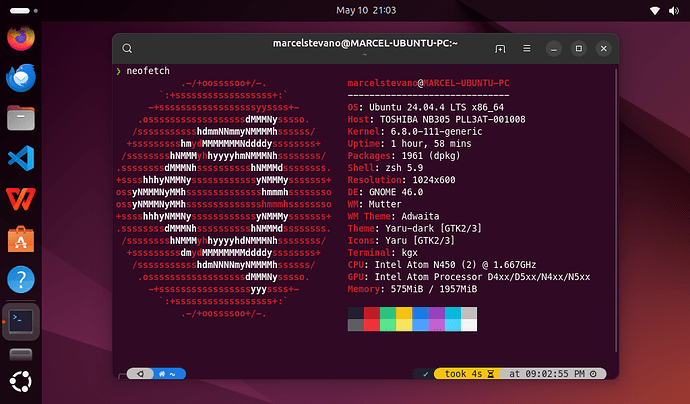Maximize the terminal window
The image size is (690, 404).
click(579, 48)
